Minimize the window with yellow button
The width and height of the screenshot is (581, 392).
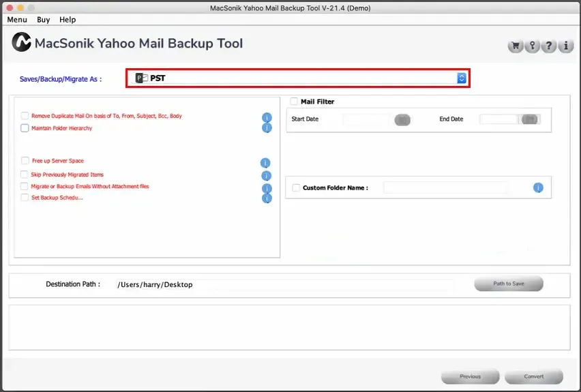(20, 7)
